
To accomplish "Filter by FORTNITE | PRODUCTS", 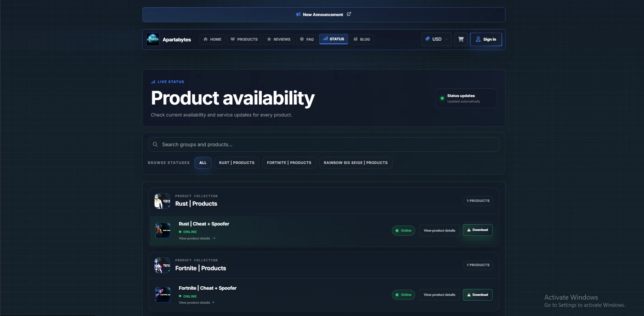I will [289, 163].
